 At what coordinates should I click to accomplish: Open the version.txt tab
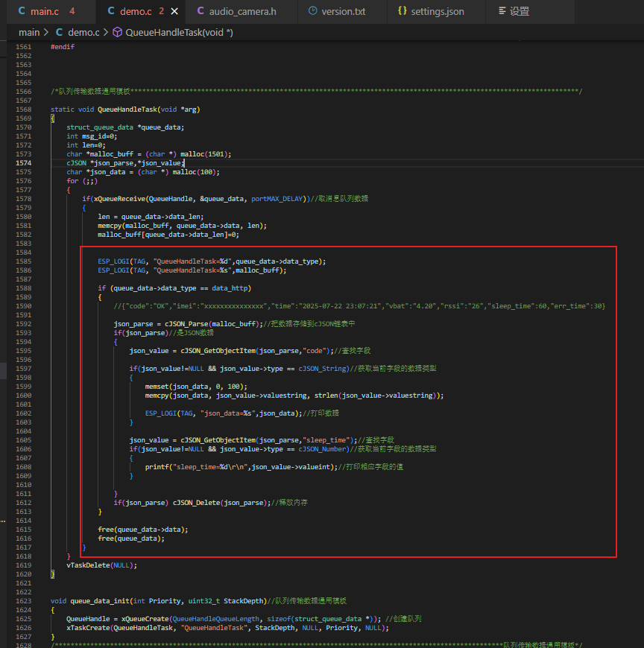[x=344, y=11]
